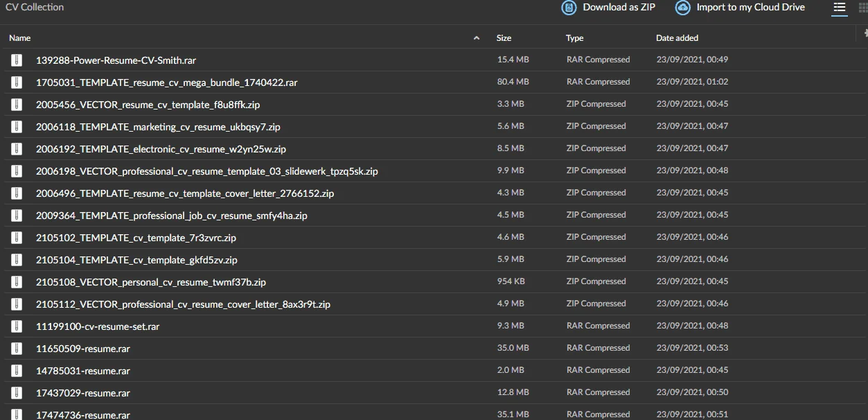The height and width of the screenshot is (420, 868).
Task: Select file 2006192_TEMPLATE_electronic_cv_resume_w2yn25w.zip
Action: [161, 149]
